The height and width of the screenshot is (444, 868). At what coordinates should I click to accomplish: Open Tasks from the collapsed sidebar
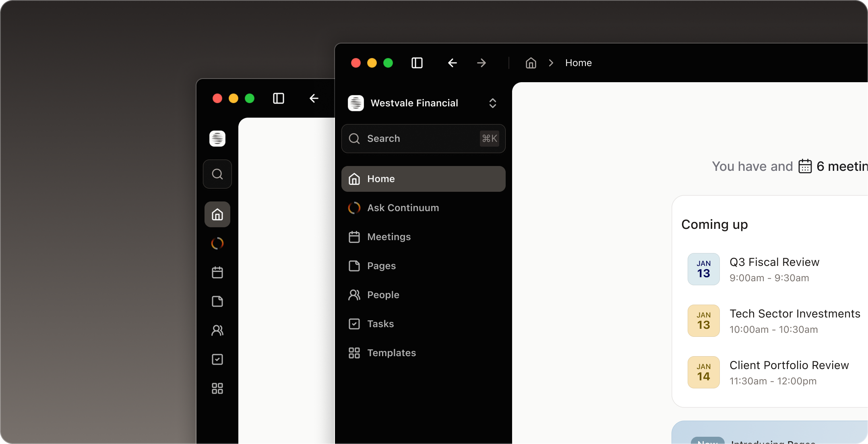tap(217, 359)
